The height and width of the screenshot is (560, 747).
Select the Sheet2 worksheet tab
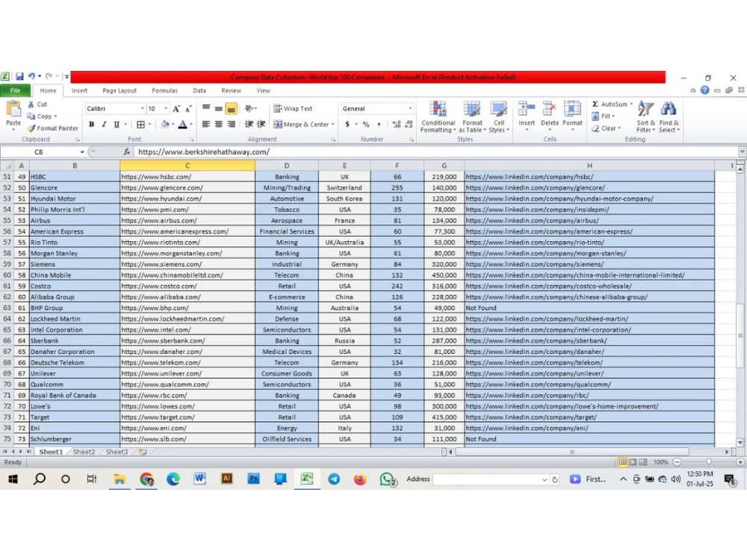tap(84, 452)
